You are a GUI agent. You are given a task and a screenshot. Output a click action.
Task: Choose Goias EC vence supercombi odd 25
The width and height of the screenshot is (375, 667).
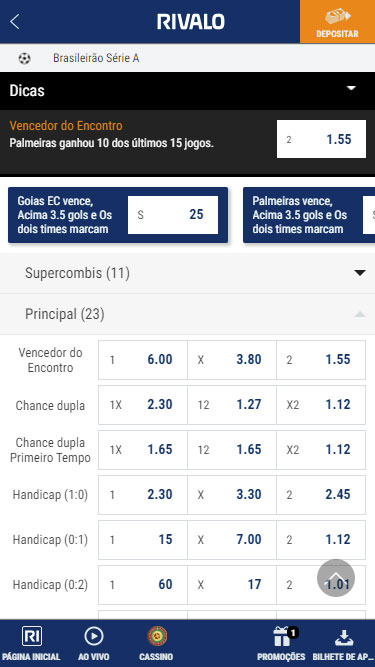(x=173, y=215)
